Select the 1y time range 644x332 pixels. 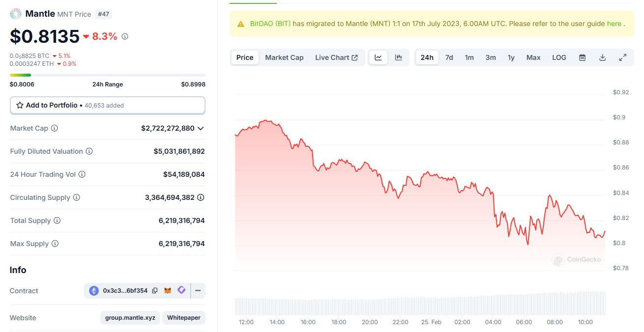511,57
